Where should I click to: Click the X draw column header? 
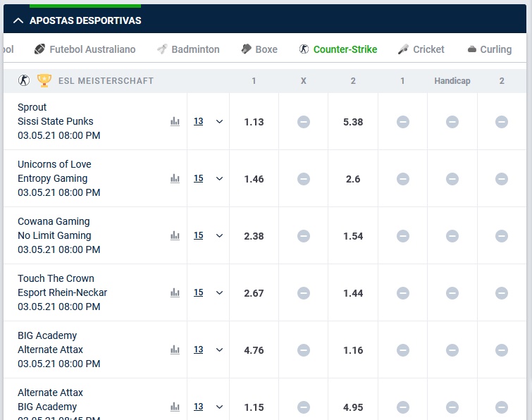(303, 81)
